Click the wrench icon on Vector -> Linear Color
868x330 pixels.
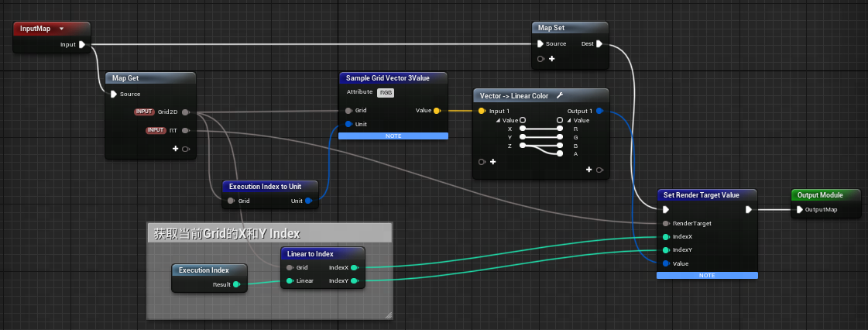[559, 95]
